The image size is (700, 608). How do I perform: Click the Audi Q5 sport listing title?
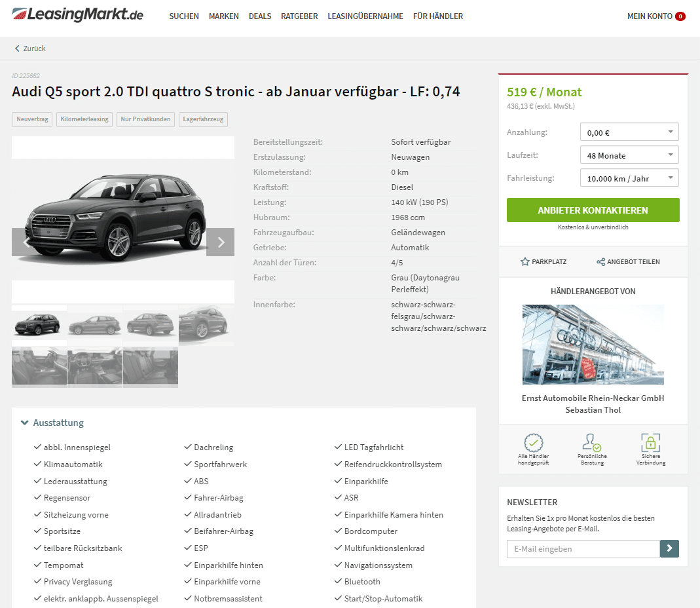click(x=236, y=92)
